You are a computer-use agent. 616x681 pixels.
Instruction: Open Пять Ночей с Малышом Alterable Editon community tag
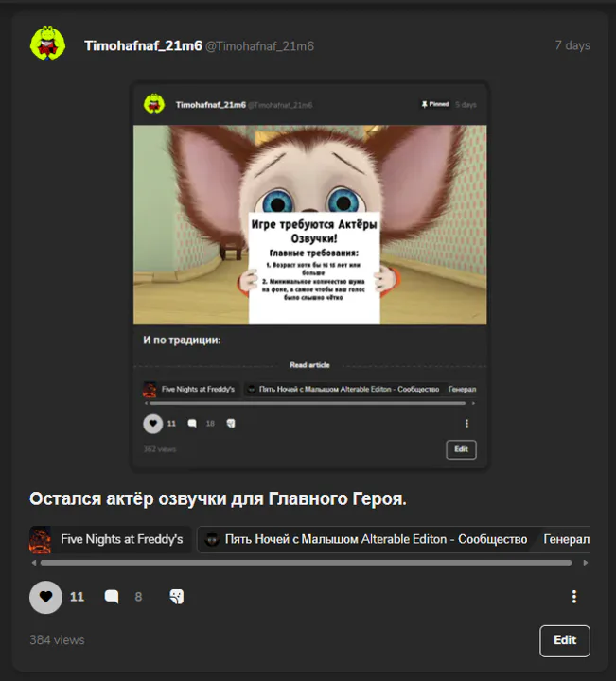(366, 539)
